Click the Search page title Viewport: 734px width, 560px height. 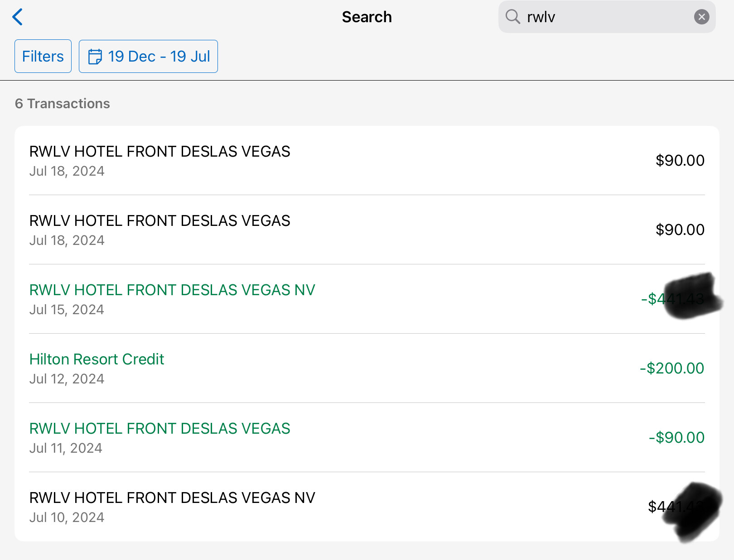point(367,17)
